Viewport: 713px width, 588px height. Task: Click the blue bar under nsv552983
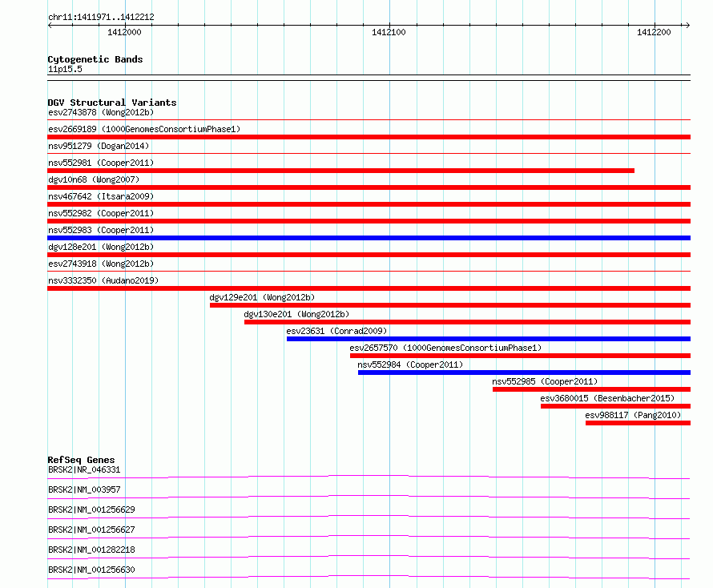coord(369,238)
